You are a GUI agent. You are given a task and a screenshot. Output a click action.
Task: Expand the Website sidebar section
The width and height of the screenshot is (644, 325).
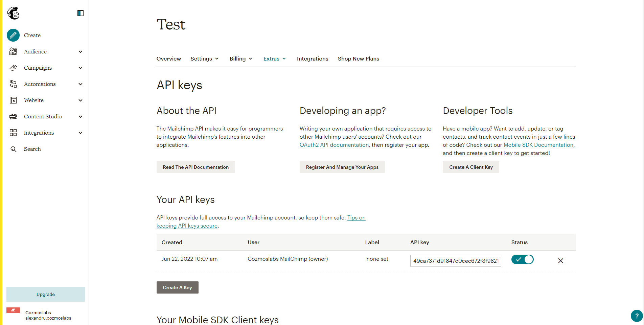pyautogui.click(x=80, y=100)
